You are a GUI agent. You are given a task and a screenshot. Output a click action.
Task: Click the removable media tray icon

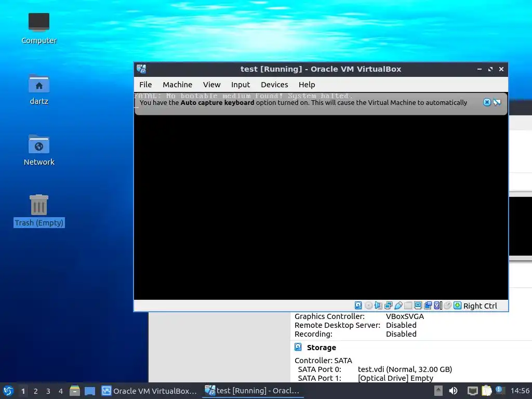pyautogui.click(x=438, y=391)
